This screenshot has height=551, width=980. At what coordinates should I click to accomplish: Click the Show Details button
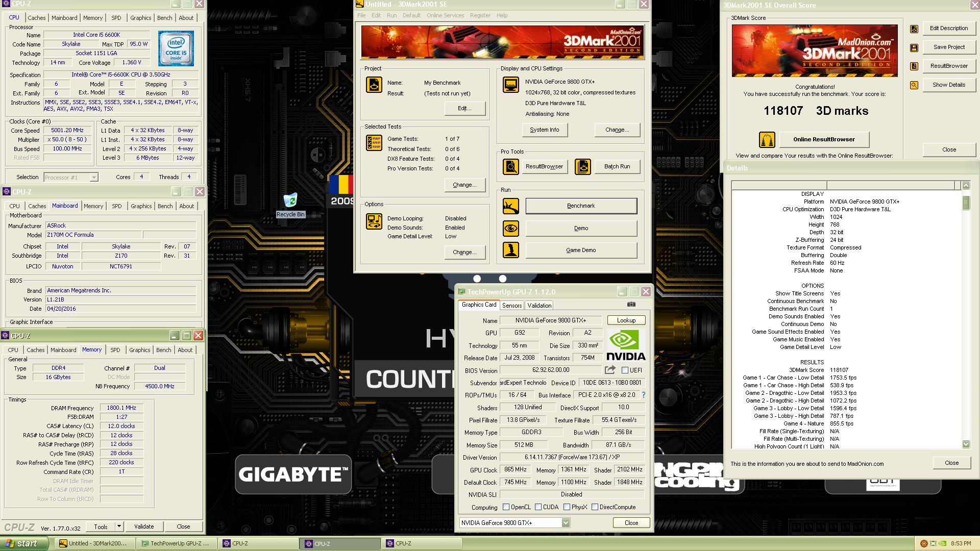click(x=948, y=85)
